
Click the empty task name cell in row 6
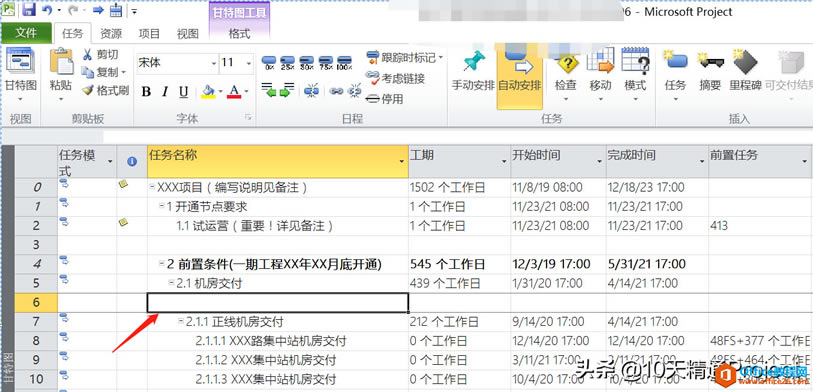278,303
